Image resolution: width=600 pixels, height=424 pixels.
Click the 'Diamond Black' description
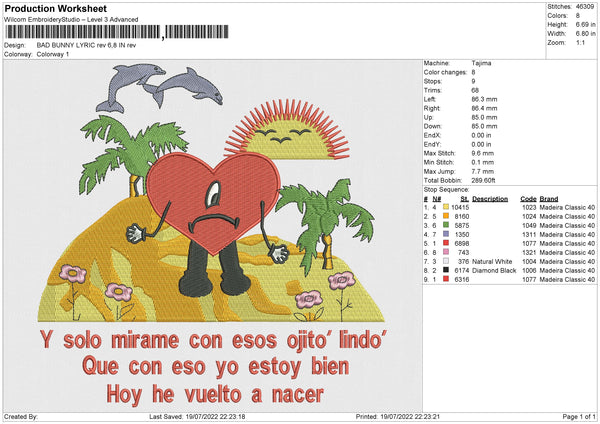click(494, 271)
